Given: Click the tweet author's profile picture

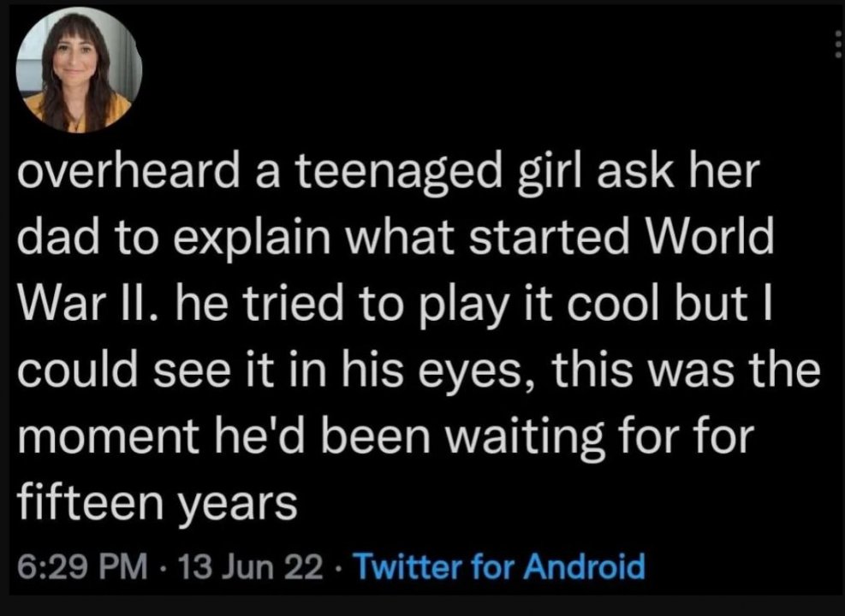Looking at the screenshot, I should 79,71.
